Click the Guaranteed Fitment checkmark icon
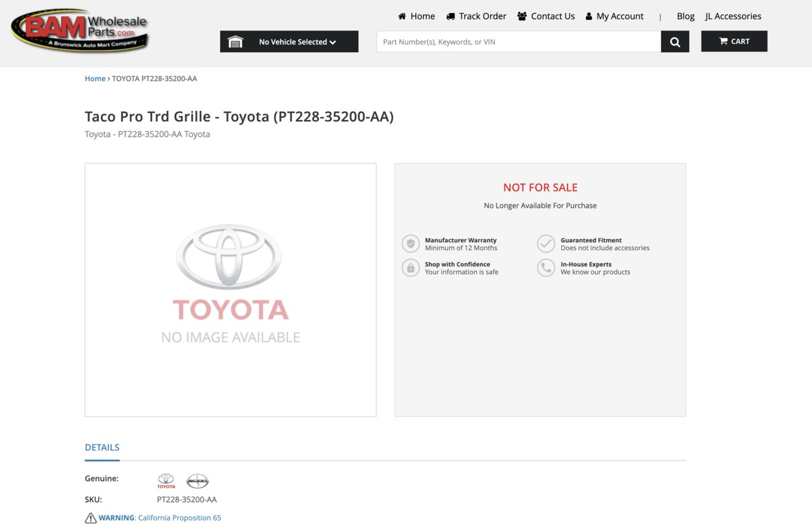 pyautogui.click(x=546, y=244)
